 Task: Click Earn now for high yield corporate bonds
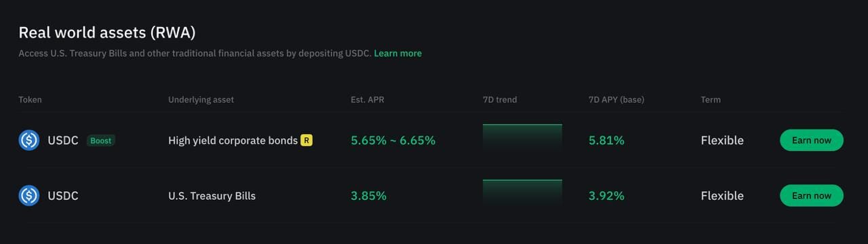812,140
